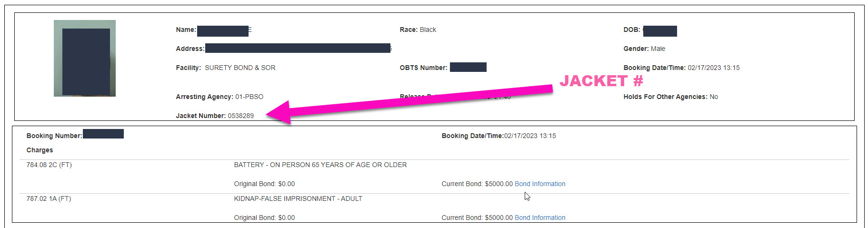Select charge code 787.02 1A (FT)

(x=49, y=198)
